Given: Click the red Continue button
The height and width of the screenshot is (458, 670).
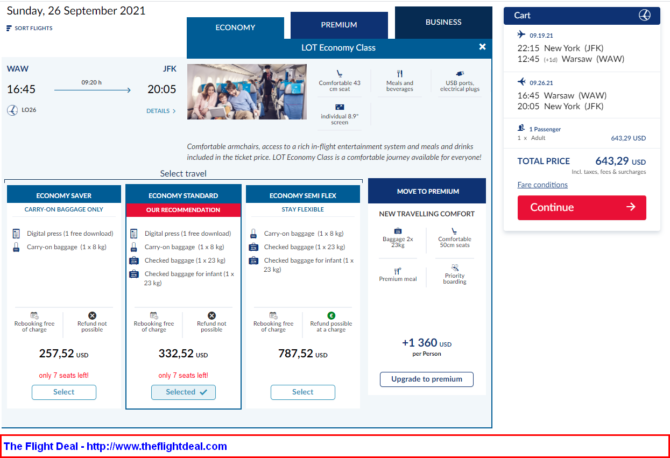Looking at the screenshot, I should point(582,208).
